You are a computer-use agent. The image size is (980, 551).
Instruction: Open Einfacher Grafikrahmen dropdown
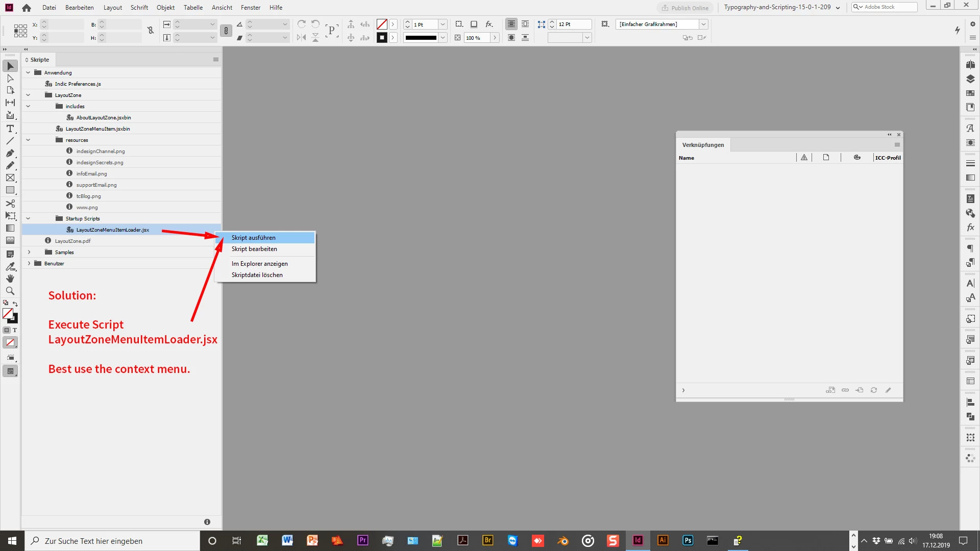pos(703,24)
